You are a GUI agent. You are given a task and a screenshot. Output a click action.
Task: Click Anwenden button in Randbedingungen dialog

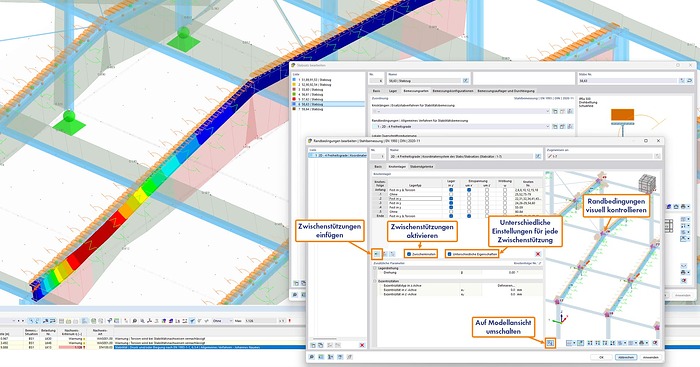(651, 357)
